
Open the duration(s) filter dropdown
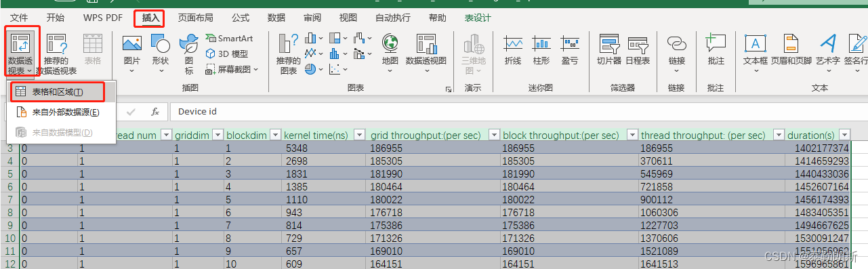(844, 135)
